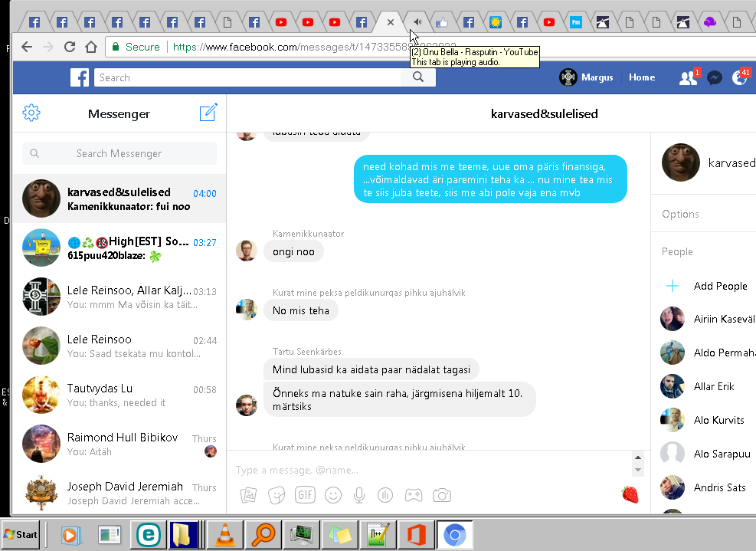
Task: Open Lele Reinsoo, Allar Kalj... group chat
Action: point(119,297)
